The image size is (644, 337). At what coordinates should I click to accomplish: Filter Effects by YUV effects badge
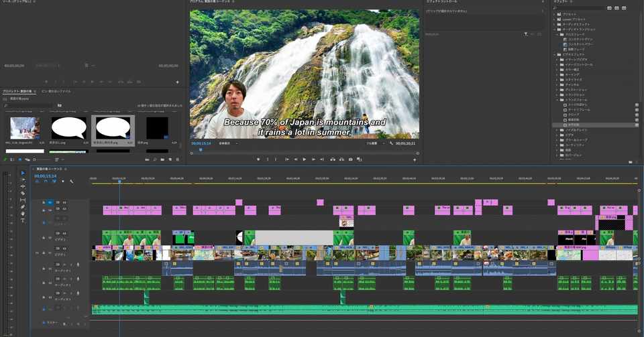click(x=625, y=8)
